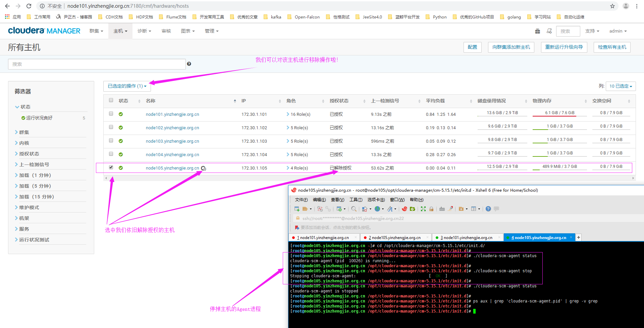This screenshot has height=328, width=644.
Task: Toggle full screen icon in Xshell toolbar
Action: [x=423, y=209]
